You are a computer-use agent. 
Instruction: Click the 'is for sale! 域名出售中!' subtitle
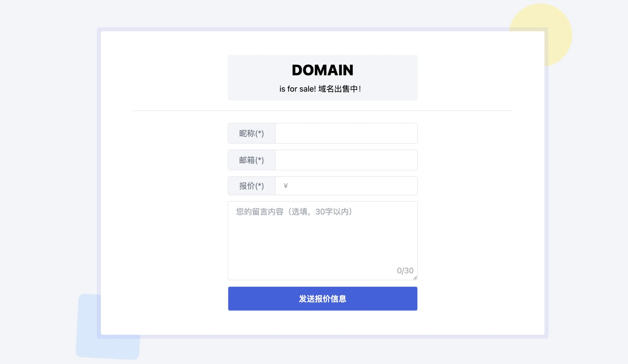[320, 89]
